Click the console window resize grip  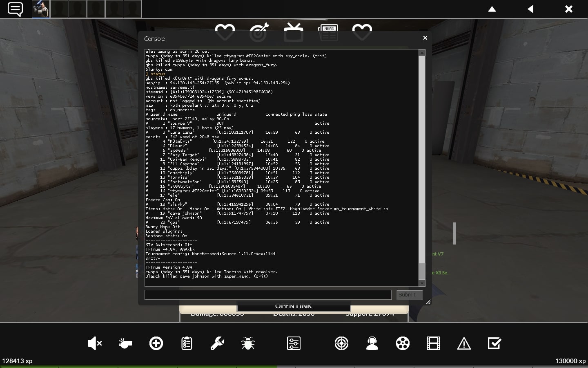[428, 302]
